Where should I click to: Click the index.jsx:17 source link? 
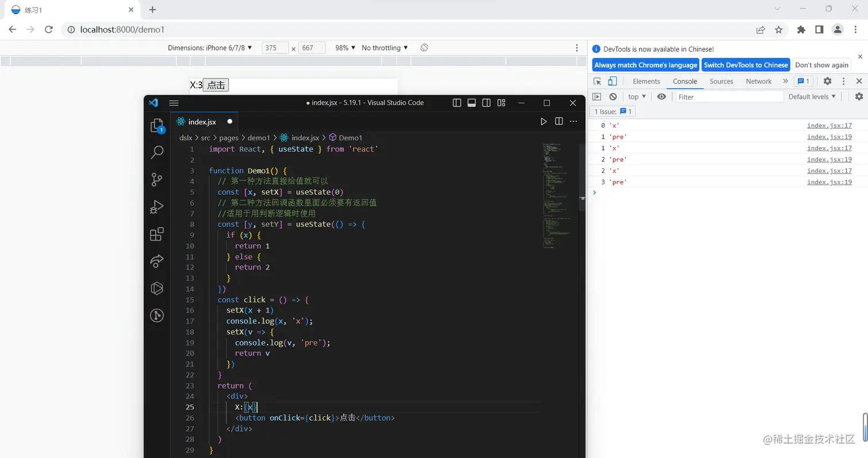829,125
